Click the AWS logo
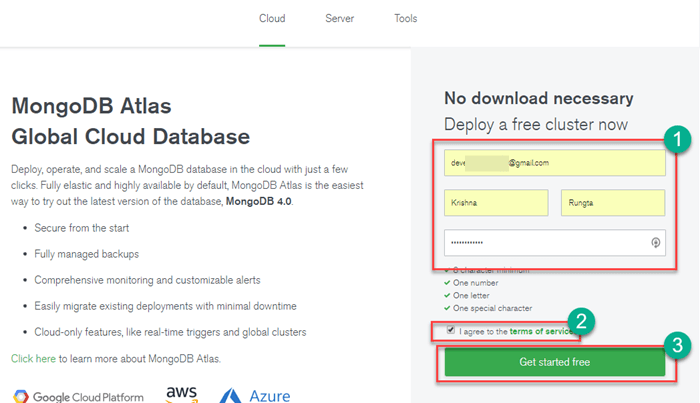 pos(181,395)
